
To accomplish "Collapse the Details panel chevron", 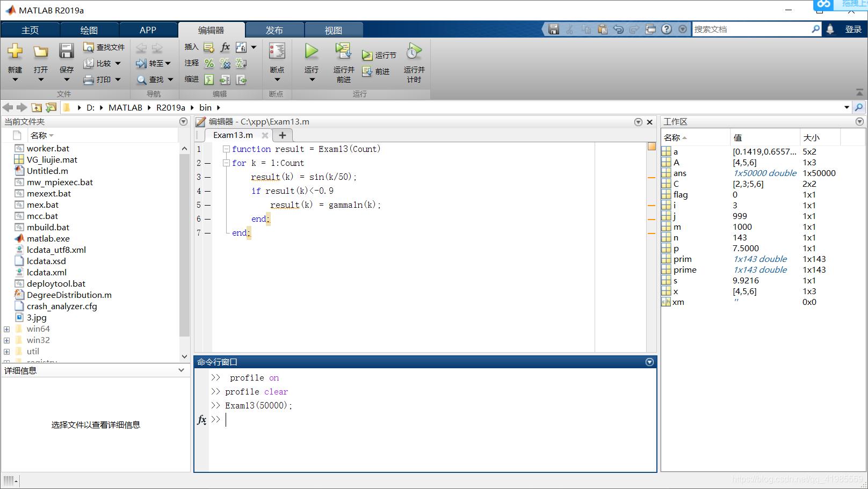I will point(182,370).
